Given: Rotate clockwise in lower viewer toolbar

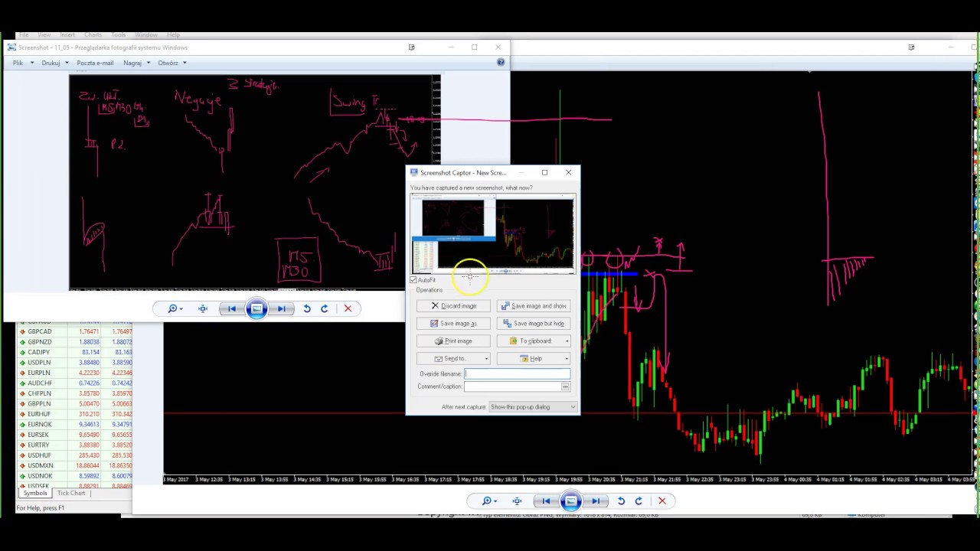Looking at the screenshot, I should (639, 501).
